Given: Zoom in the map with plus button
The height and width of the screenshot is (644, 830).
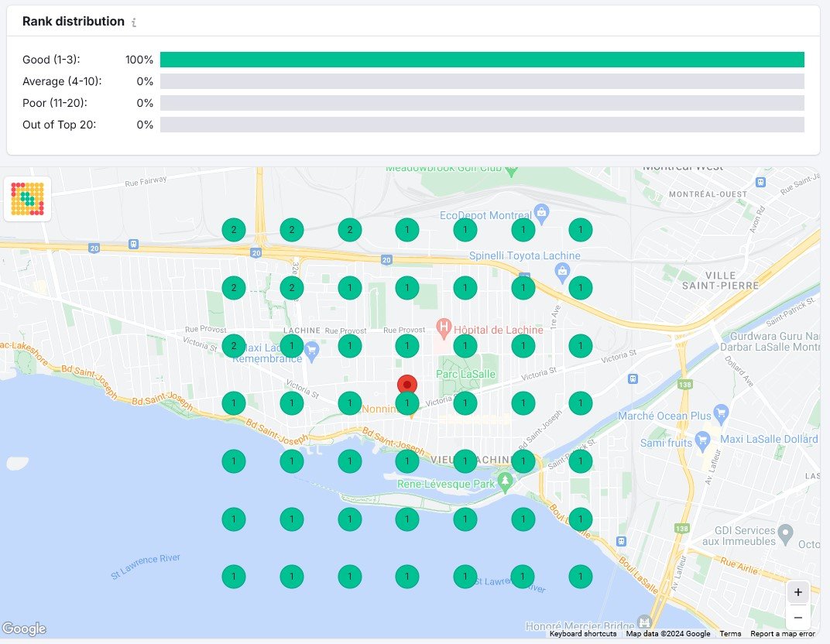Looking at the screenshot, I should (x=797, y=592).
